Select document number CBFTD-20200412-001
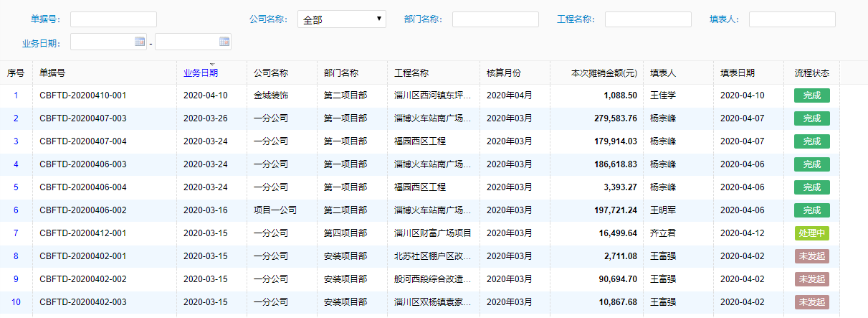The width and height of the screenshot is (868, 318). click(83, 233)
